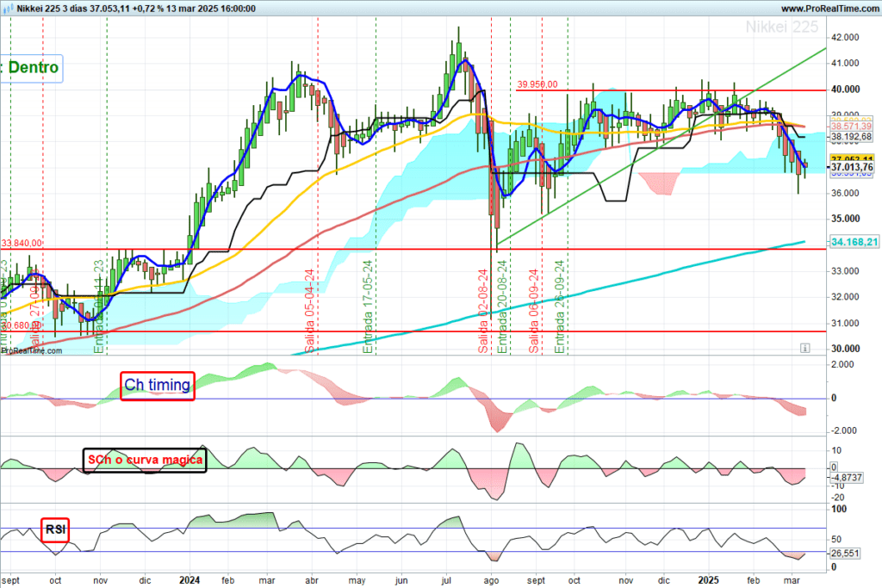
Task: Click the 41.000 price axis label
Action: 845,64
